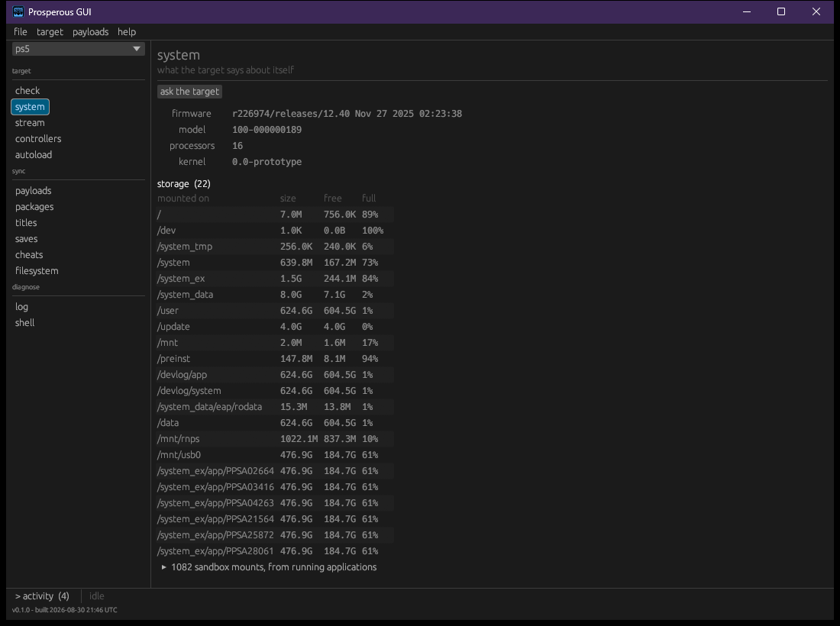The image size is (840, 626).
Task: Open the target menu
Action: click(50, 31)
